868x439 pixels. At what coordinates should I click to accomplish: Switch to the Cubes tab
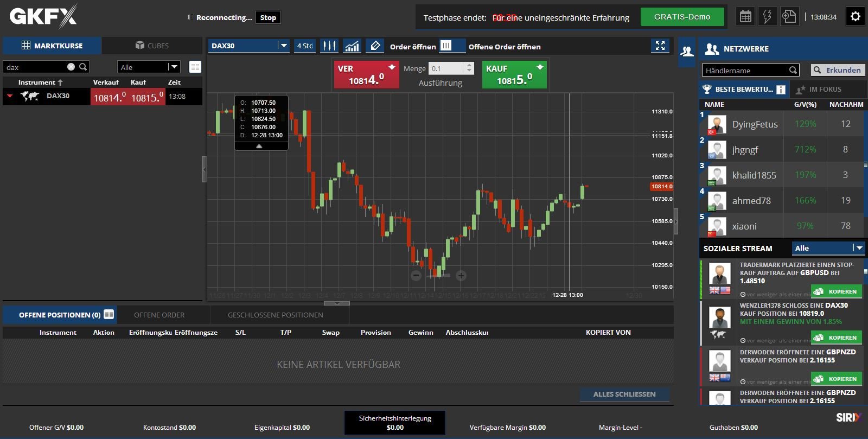pyautogui.click(x=152, y=46)
